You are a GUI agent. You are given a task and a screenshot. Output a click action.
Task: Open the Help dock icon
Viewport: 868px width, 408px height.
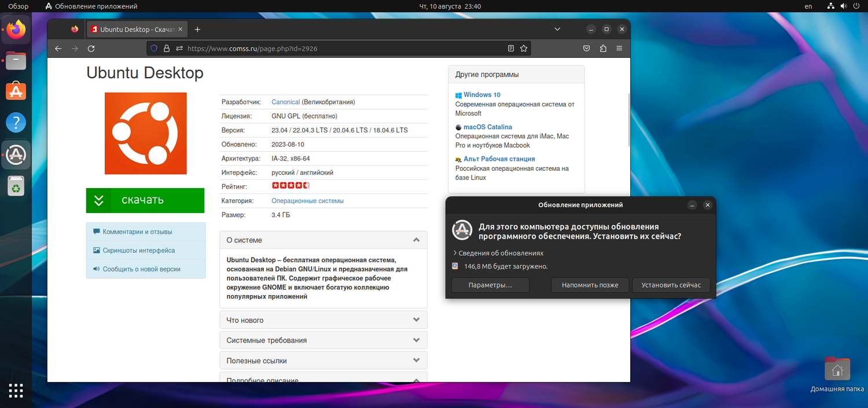pyautogui.click(x=16, y=123)
